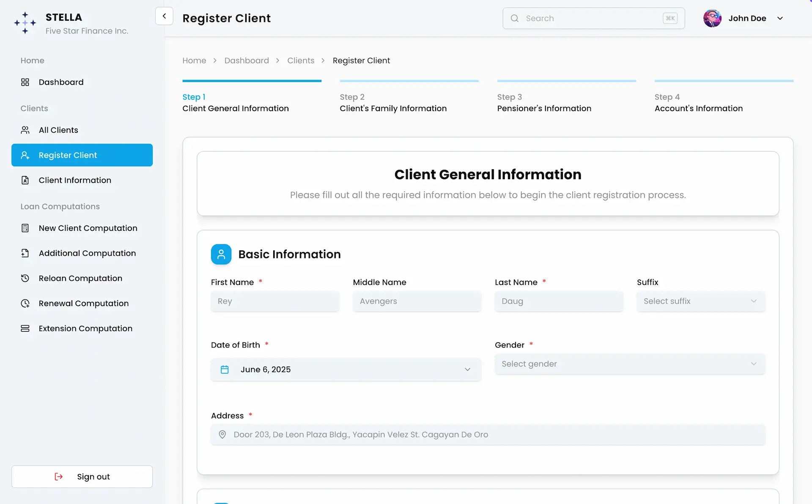The image size is (812, 504).
Task: Click the Sign out arrow icon
Action: [x=59, y=477]
